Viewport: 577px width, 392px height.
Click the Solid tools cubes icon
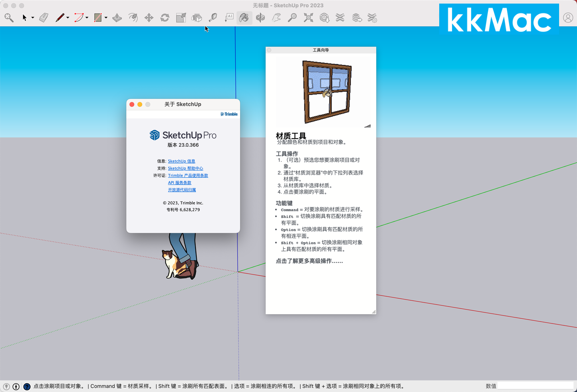coord(197,18)
